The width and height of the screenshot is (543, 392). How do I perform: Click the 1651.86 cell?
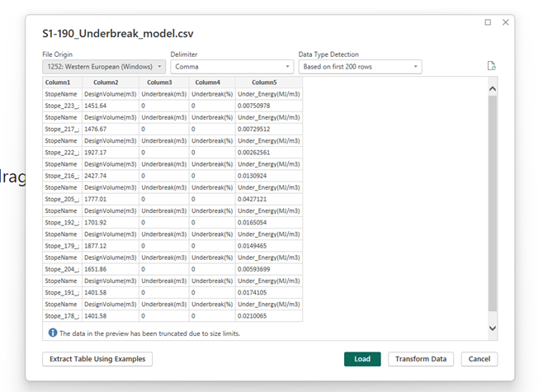click(111, 269)
